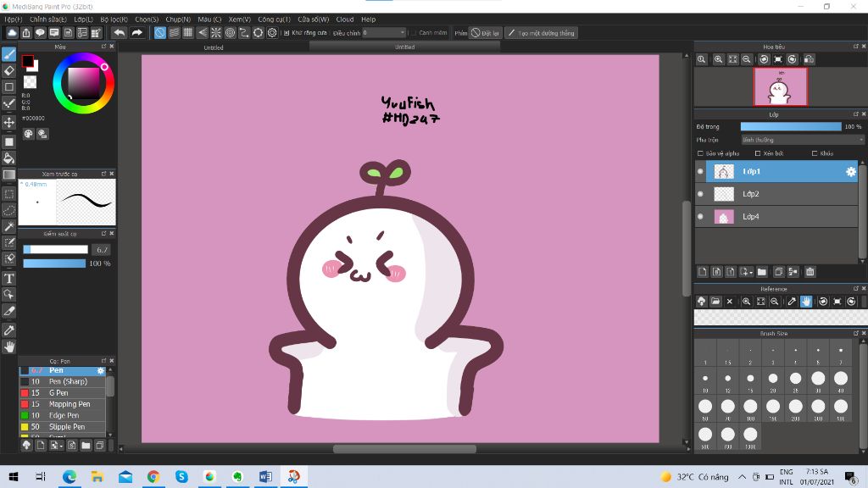Viewport: 868px width, 488px height.
Task: Enable the concentric circle snap guide
Action: pyautogui.click(x=230, y=33)
